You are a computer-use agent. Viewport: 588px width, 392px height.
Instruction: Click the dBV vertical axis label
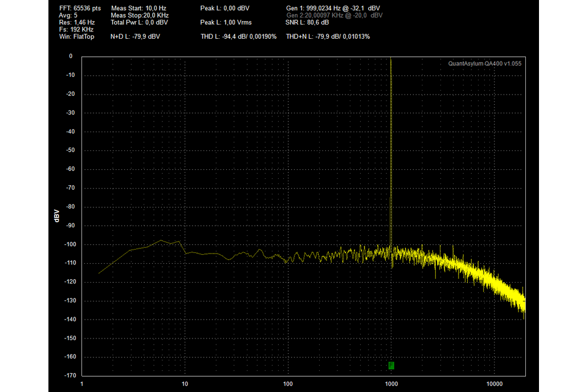click(x=56, y=216)
